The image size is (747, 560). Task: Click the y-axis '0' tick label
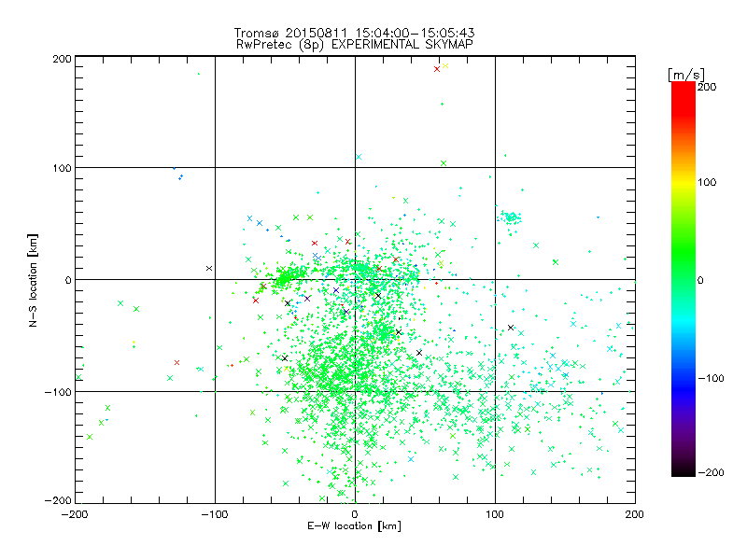coord(68,280)
